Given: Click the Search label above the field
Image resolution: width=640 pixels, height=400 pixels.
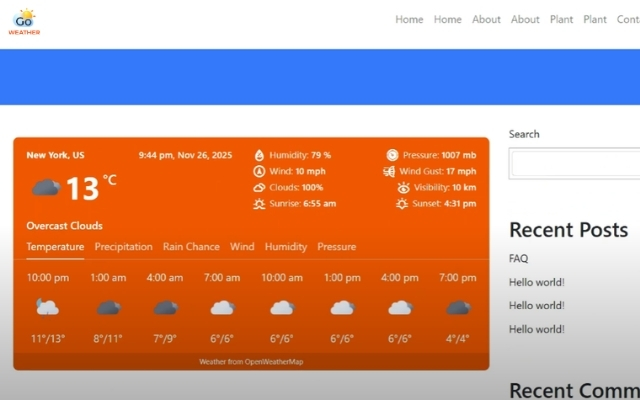Looking at the screenshot, I should (524, 134).
